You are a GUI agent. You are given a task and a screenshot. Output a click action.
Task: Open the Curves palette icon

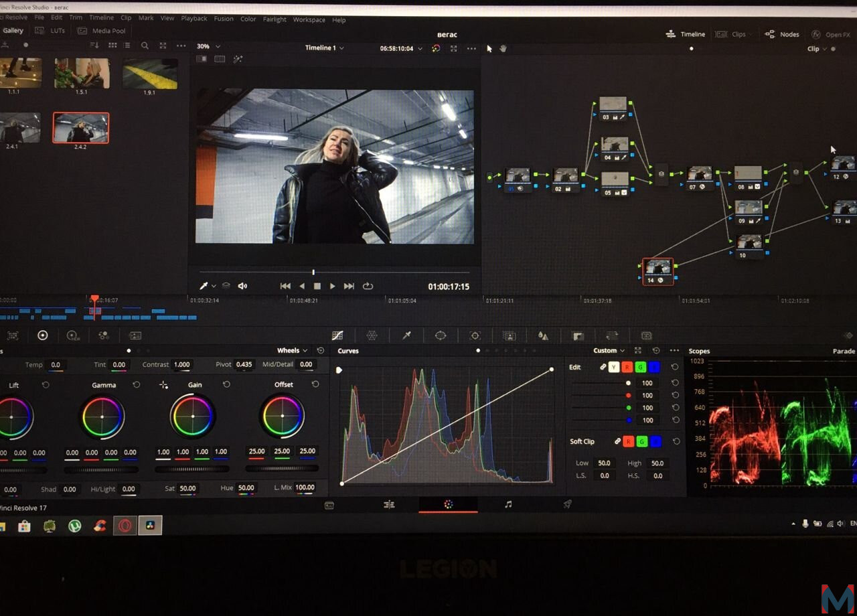(x=337, y=335)
